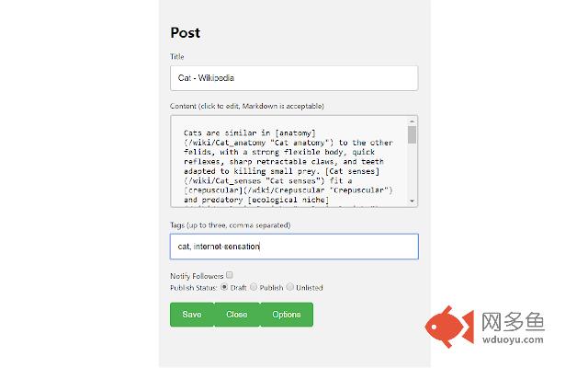Viewport: 588px width, 368px height.
Task: Click the wduoyu.com watermark text
Action: [513, 339]
